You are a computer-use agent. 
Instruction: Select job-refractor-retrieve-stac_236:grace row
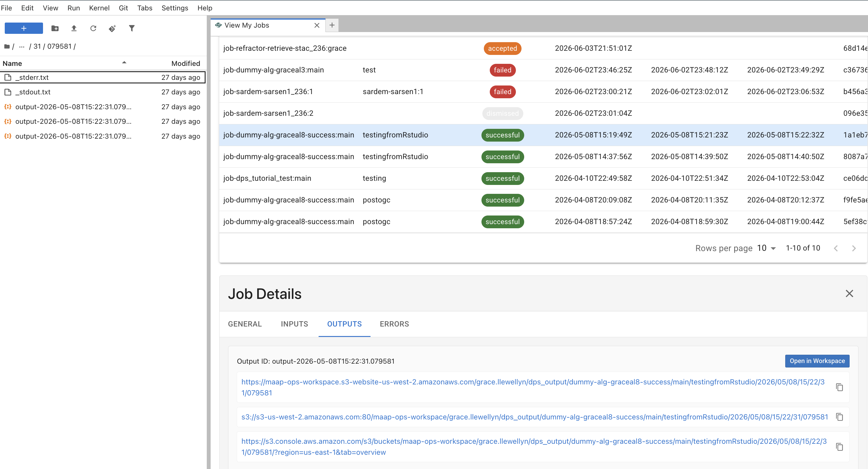(x=543, y=48)
